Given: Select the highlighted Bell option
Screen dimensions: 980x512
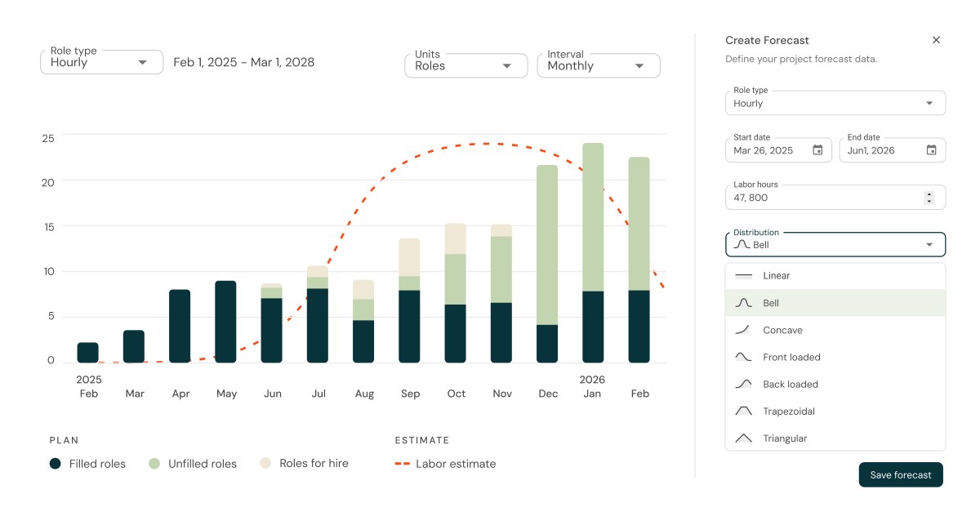Looking at the screenshot, I should pos(835,303).
